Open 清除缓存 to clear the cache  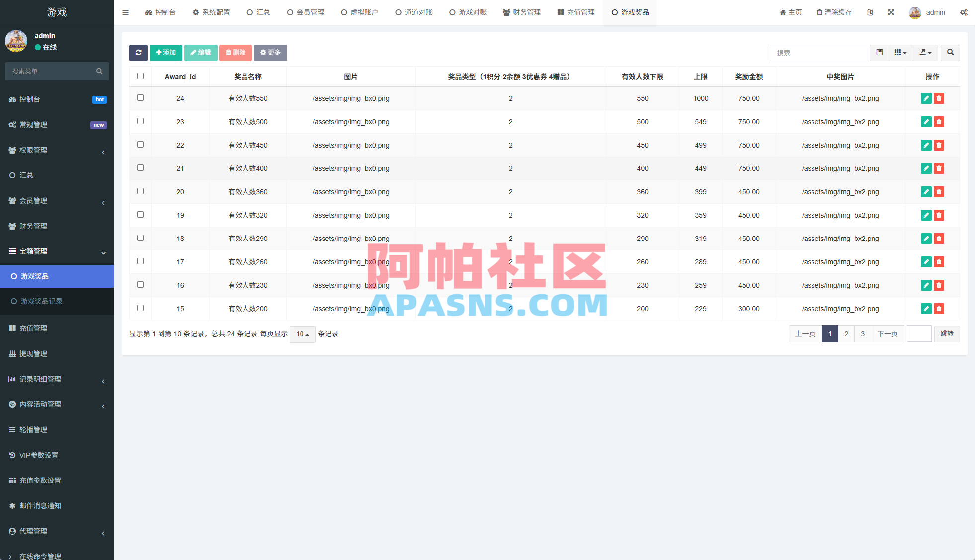(x=834, y=12)
